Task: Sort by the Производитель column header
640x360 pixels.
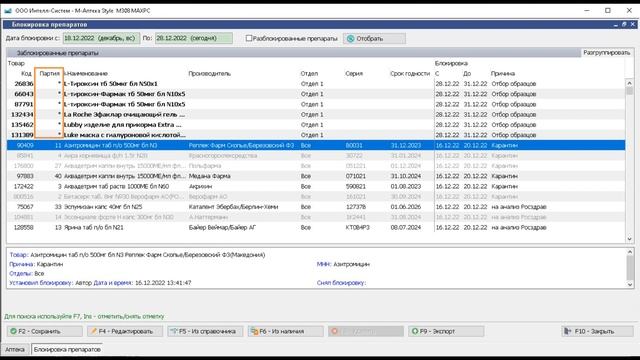Action: [x=209, y=73]
